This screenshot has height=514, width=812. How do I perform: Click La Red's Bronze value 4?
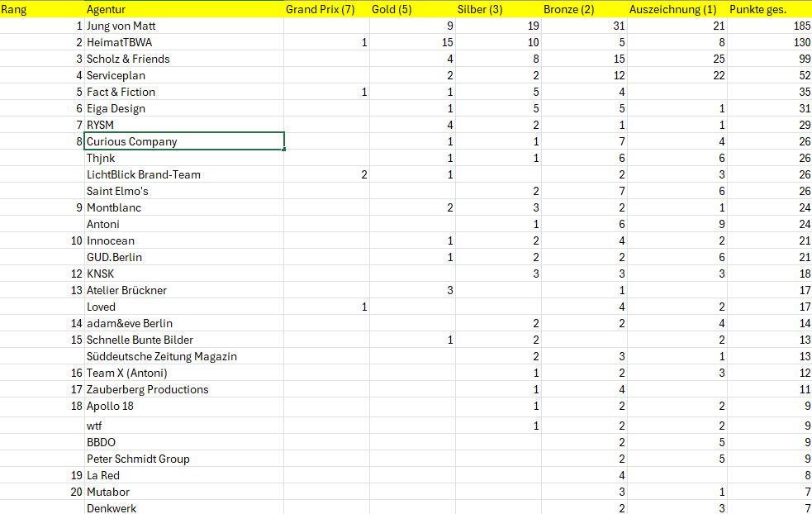tap(584, 476)
